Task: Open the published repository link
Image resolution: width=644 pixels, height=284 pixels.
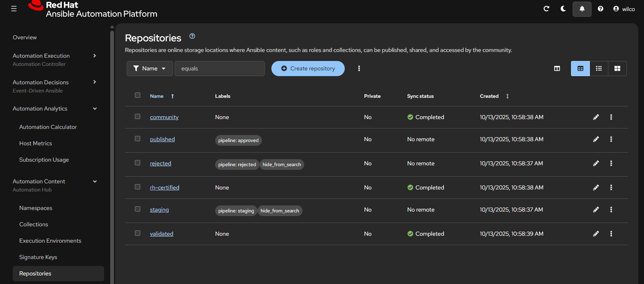Action: pyautogui.click(x=162, y=139)
